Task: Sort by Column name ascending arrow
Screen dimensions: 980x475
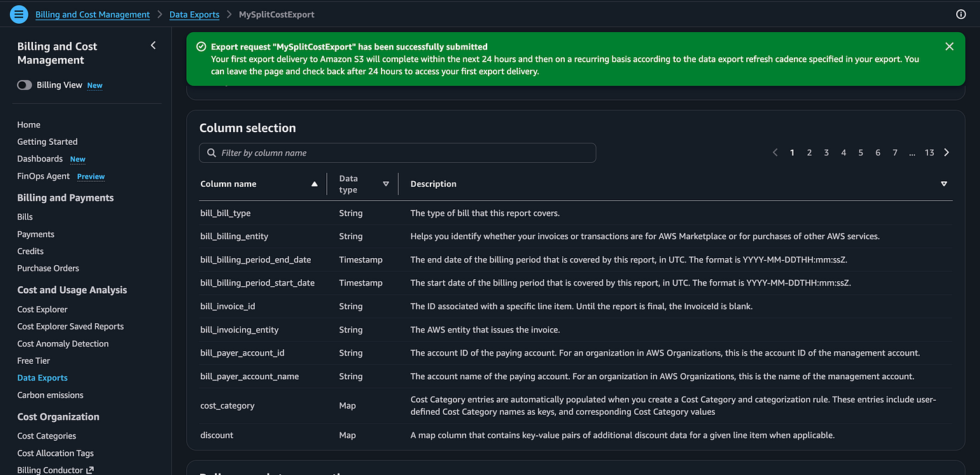Action: pos(314,184)
